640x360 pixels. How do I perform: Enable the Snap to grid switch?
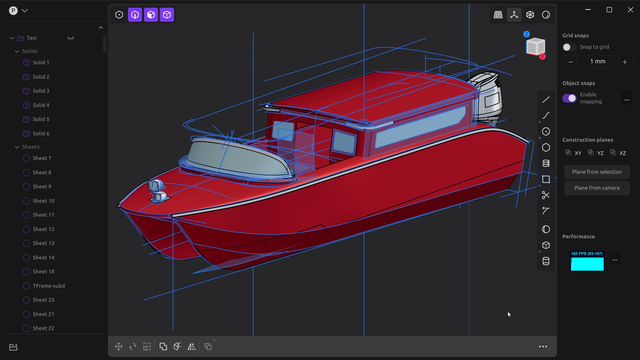569,47
